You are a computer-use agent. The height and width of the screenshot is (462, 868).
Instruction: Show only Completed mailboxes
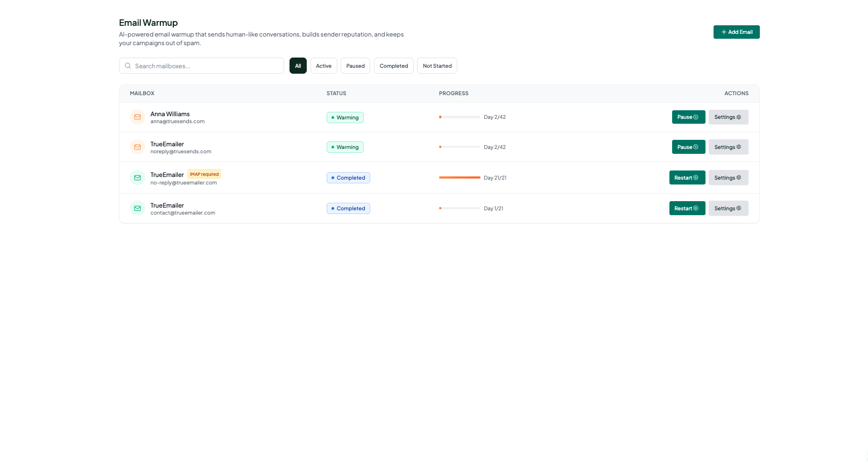(394, 66)
